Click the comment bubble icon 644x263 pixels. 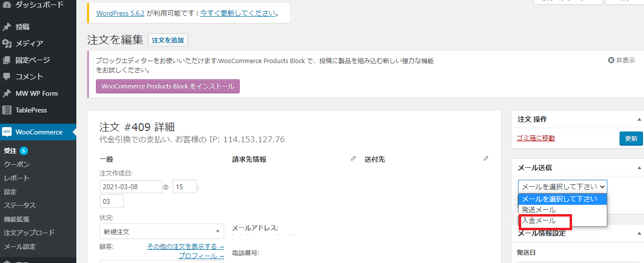click(x=7, y=77)
